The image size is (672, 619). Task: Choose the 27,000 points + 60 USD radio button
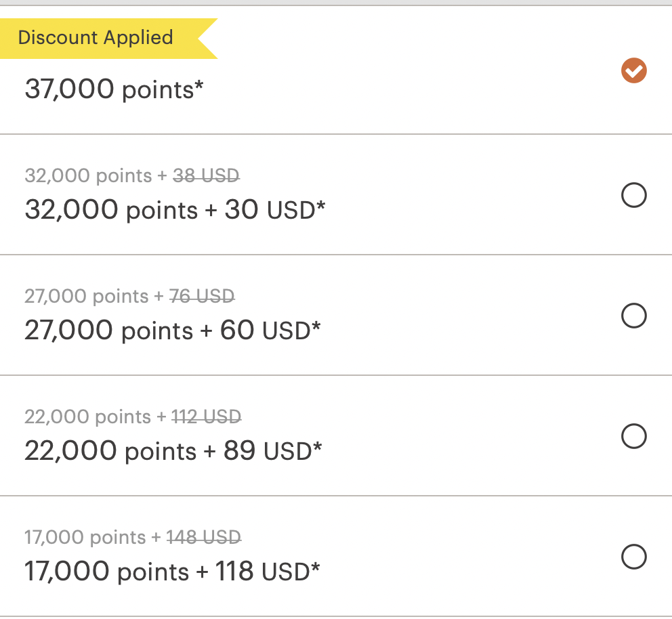634,316
